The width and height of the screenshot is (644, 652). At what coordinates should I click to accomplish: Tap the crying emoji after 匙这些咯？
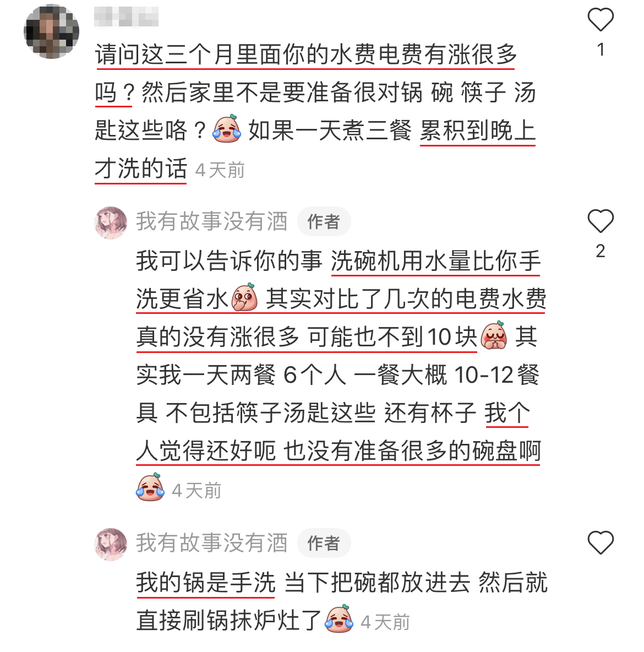[227, 129]
